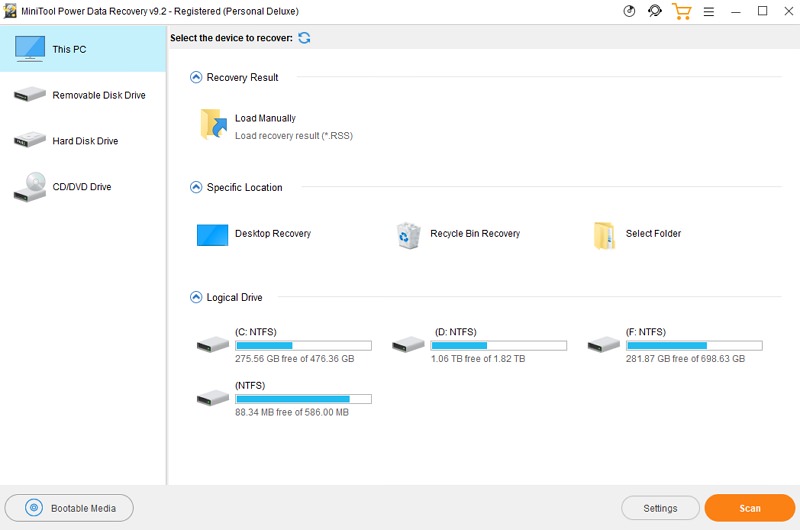Click the "(F: NTFS)" label
800x530 pixels.
tap(645, 332)
